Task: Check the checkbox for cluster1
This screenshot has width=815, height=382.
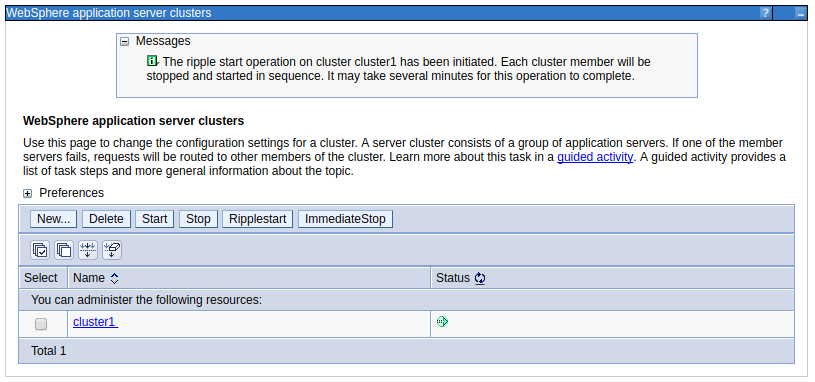Action: [x=41, y=324]
